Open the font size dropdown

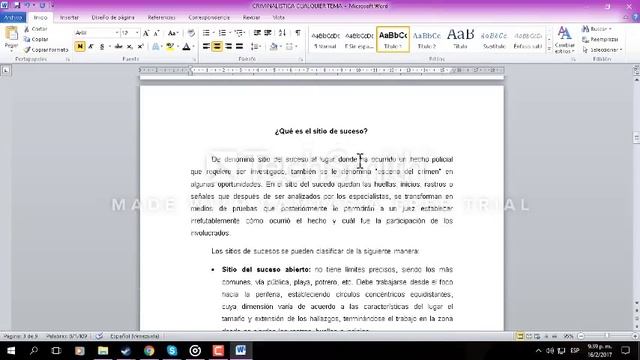coord(137,33)
